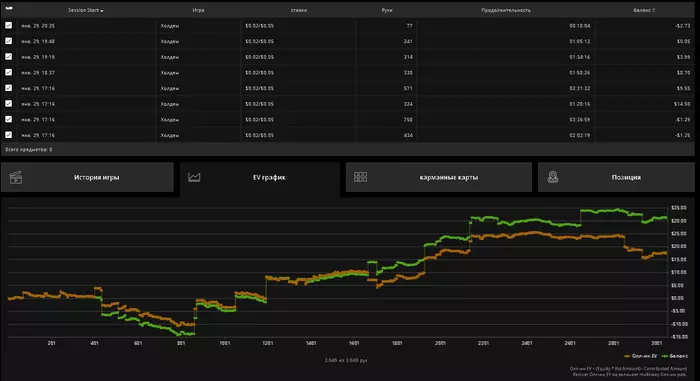Click the $35.00 y-axis label
Image resolution: width=700 pixels, height=381 pixels.
679,208
